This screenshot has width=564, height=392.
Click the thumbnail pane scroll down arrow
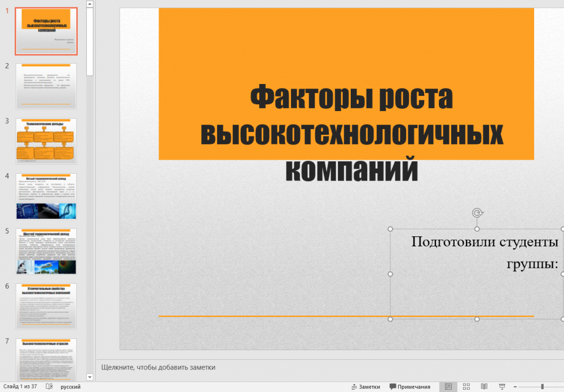(90, 377)
